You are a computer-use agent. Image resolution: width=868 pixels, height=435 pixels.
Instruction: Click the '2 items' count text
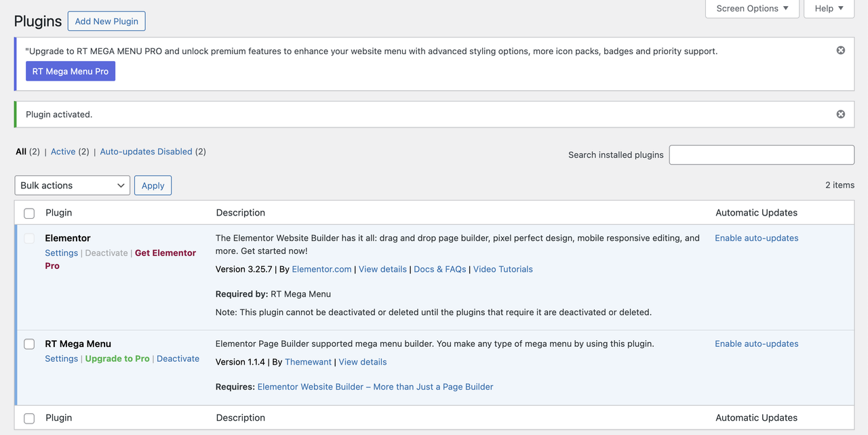pyautogui.click(x=840, y=185)
